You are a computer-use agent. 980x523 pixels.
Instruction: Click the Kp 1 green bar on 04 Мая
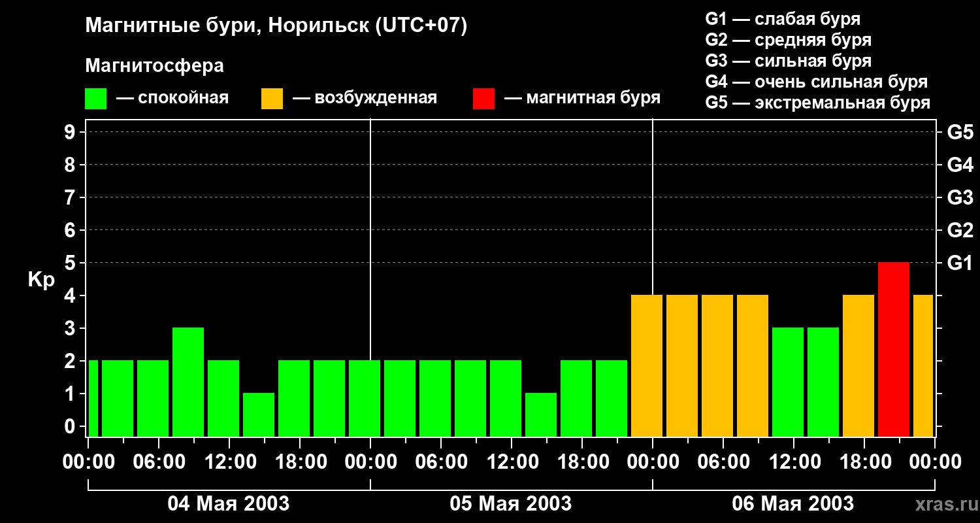click(259, 414)
